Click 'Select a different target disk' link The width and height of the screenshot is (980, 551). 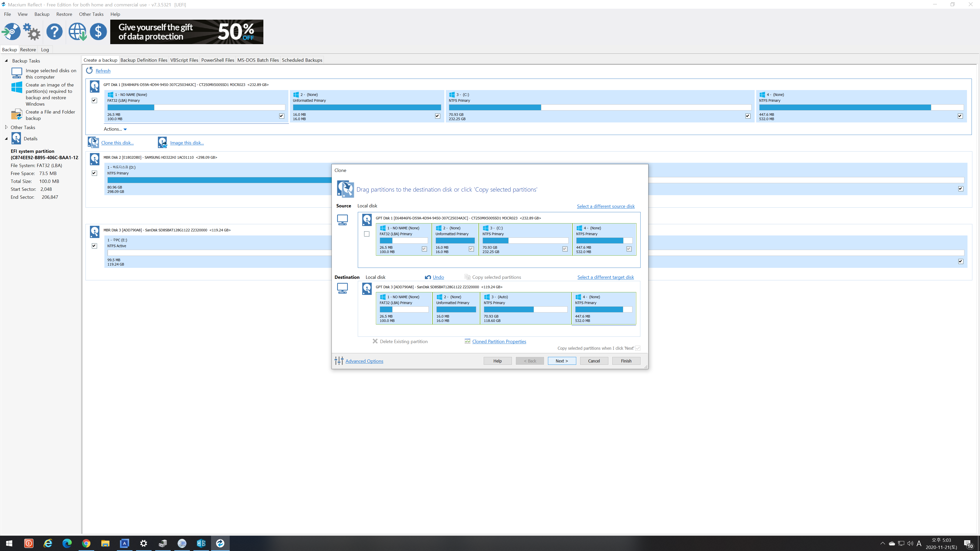pos(605,277)
